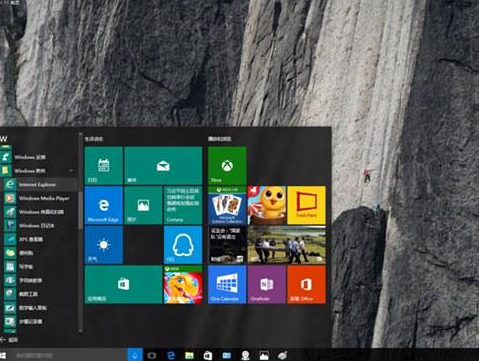Viewport: 479px width, 361px height.
Task: Open Task View from the taskbar
Action: point(152,355)
